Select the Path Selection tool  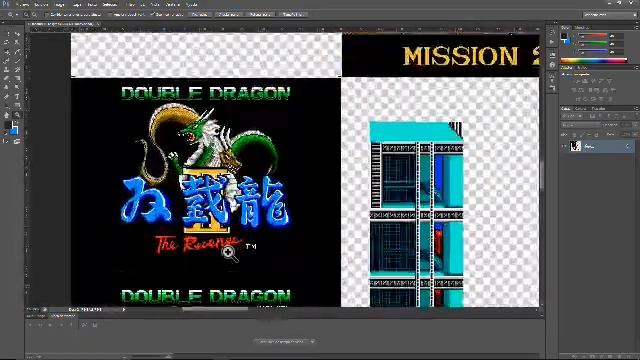point(6,105)
